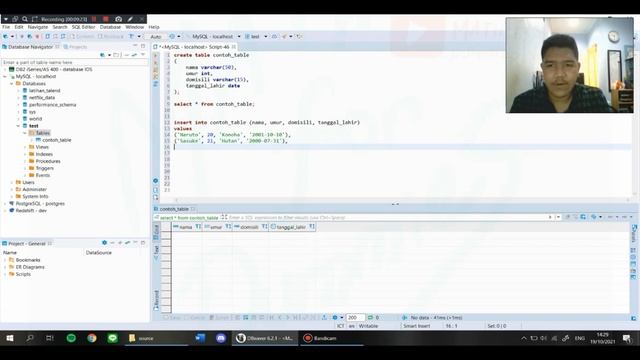The width and height of the screenshot is (640, 360).
Task: Open the Window menu
Action: [x=135, y=27]
